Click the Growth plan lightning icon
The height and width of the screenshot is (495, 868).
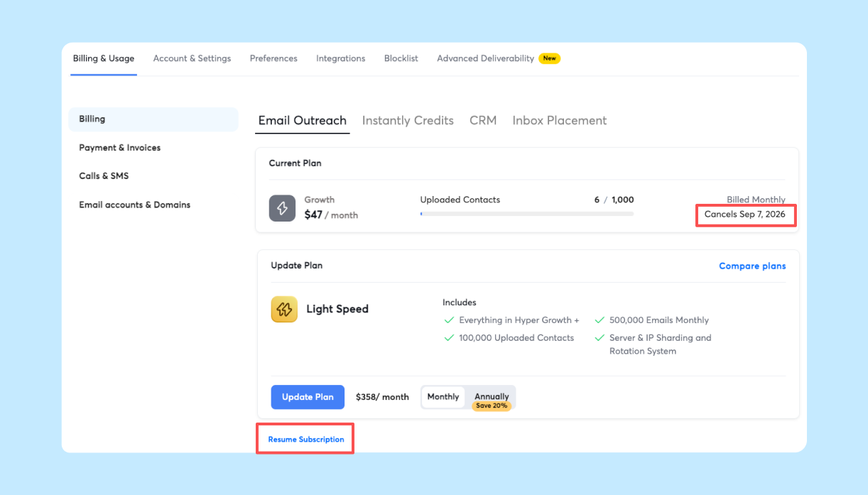click(282, 208)
